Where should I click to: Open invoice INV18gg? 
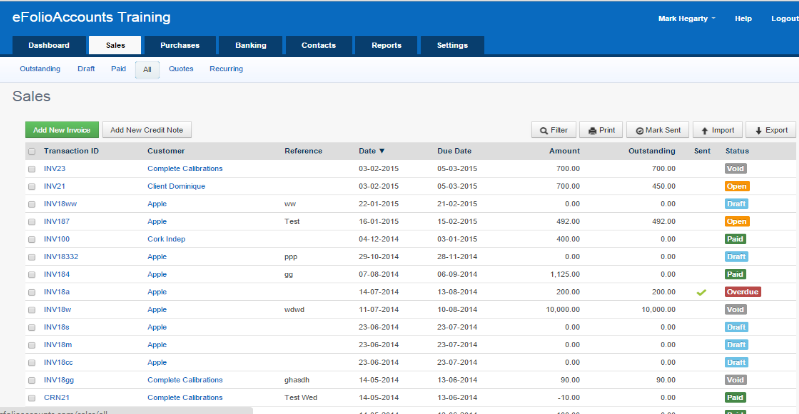tap(59, 380)
